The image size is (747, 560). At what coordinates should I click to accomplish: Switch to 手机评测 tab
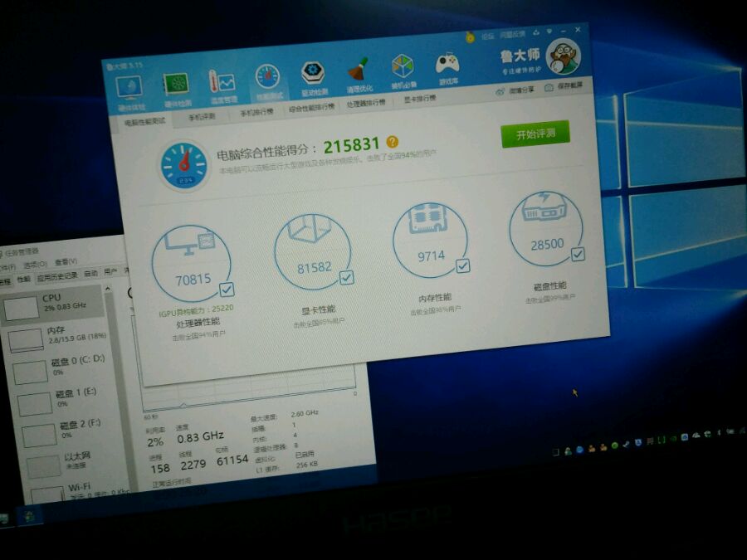coord(202,117)
